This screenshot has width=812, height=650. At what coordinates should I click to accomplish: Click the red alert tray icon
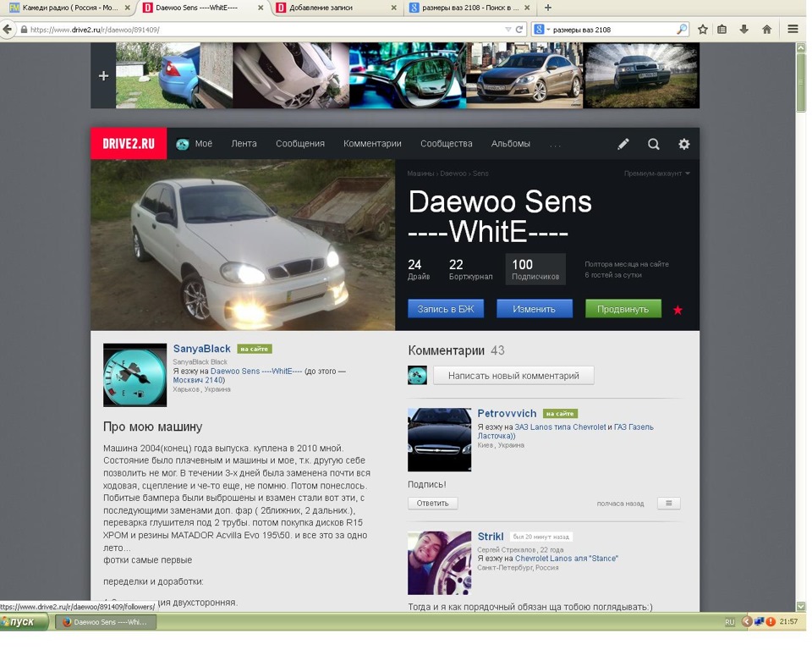[770, 621]
